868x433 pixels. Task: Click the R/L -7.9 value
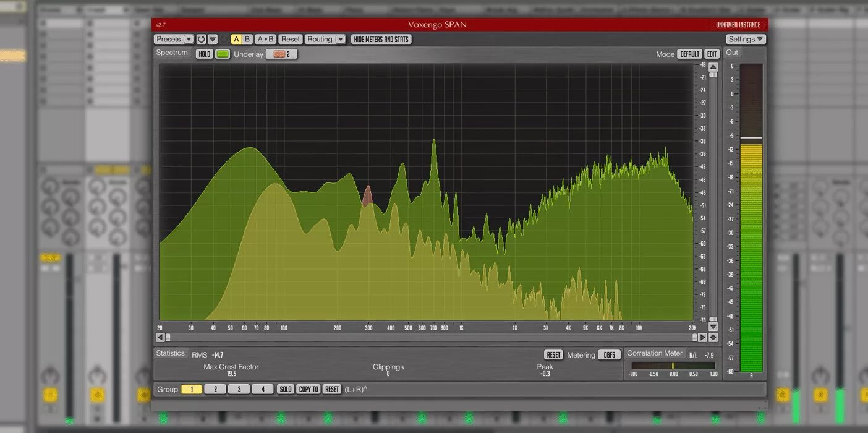pos(702,356)
